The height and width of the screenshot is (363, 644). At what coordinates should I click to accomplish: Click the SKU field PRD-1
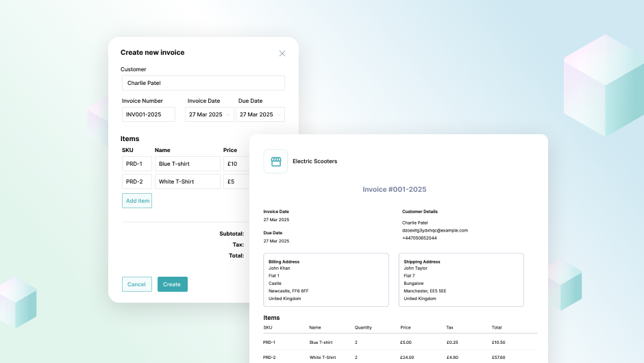[137, 164]
